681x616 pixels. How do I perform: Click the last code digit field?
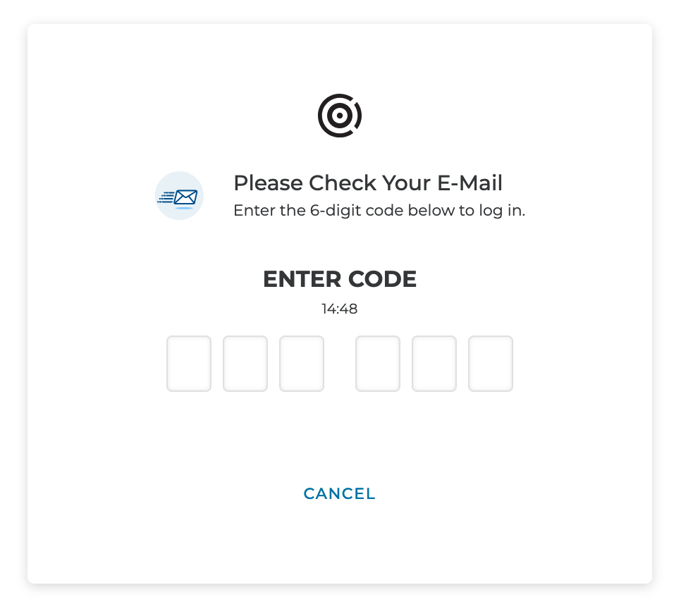[x=490, y=364]
